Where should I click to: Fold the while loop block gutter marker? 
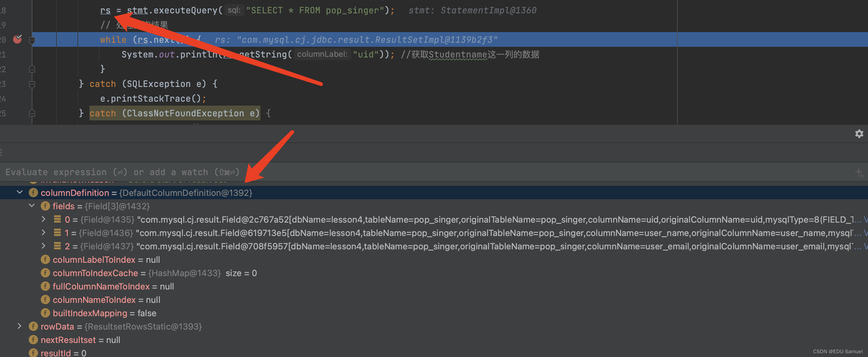coord(32,40)
